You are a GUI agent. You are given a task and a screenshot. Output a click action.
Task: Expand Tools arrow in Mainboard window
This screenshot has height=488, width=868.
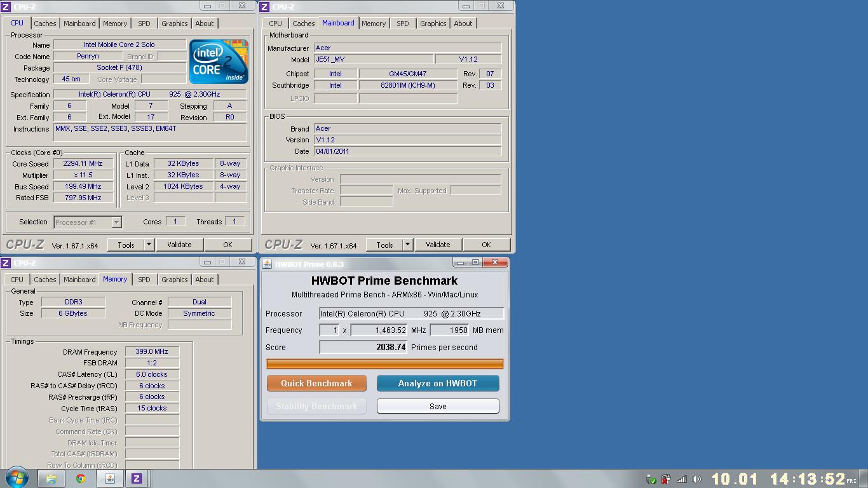point(407,245)
